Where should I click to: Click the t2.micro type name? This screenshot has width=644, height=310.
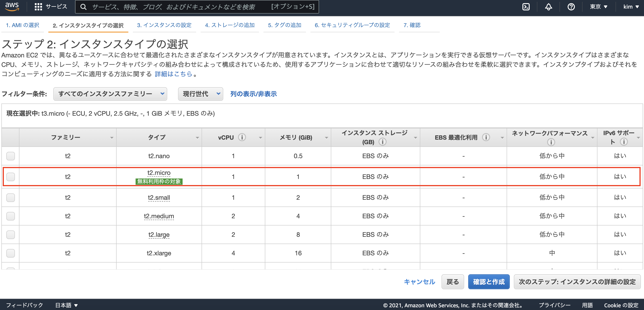point(159,173)
